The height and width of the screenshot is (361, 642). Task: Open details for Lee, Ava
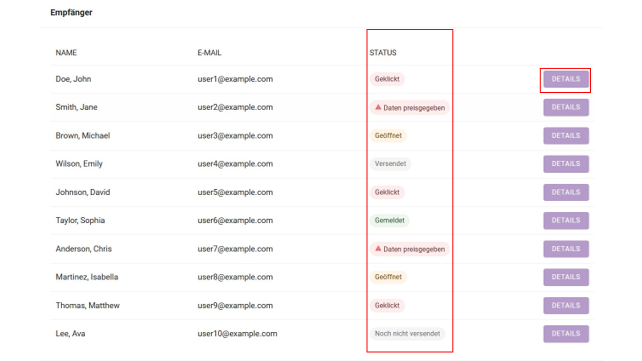tap(566, 334)
